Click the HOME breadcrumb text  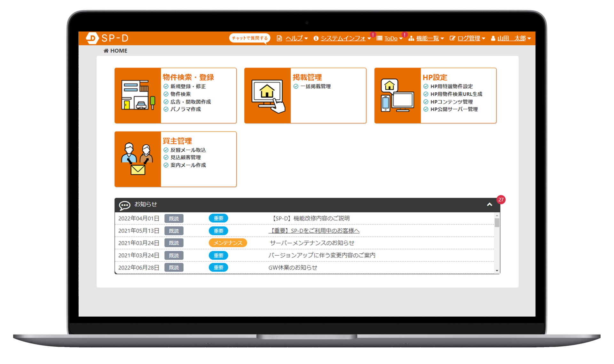tap(119, 51)
